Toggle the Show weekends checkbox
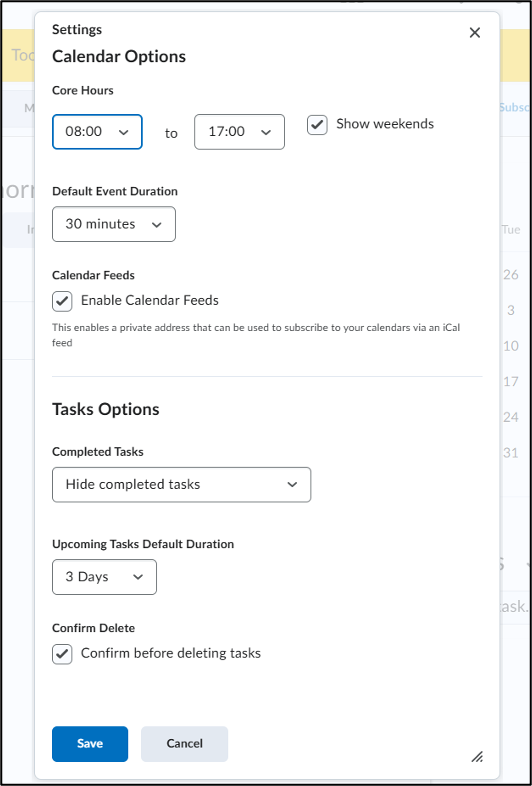This screenshot has height=786, width=532. [317, 125]
